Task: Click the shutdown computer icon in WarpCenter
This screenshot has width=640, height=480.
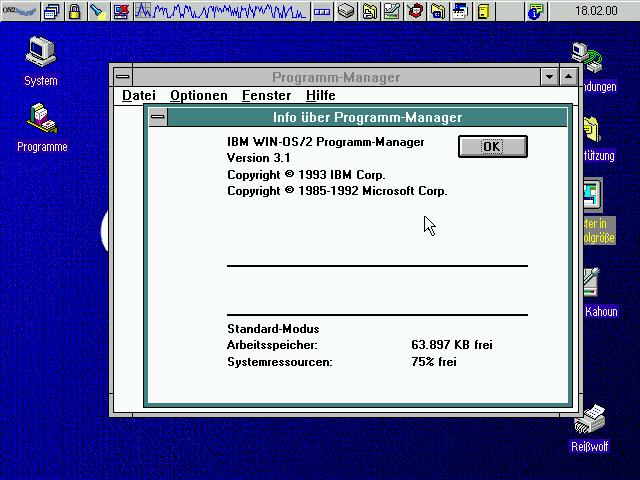Action: [121, 11]
